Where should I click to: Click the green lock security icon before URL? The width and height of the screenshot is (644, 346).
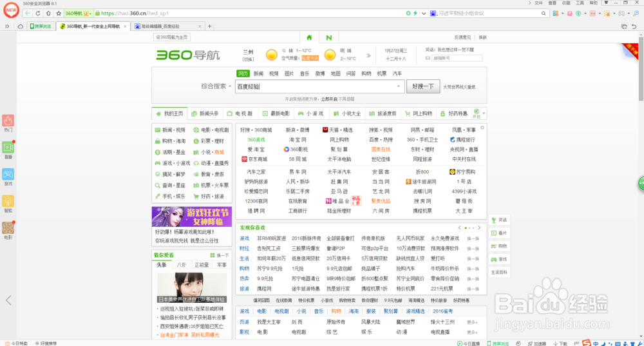click(98, 13)
